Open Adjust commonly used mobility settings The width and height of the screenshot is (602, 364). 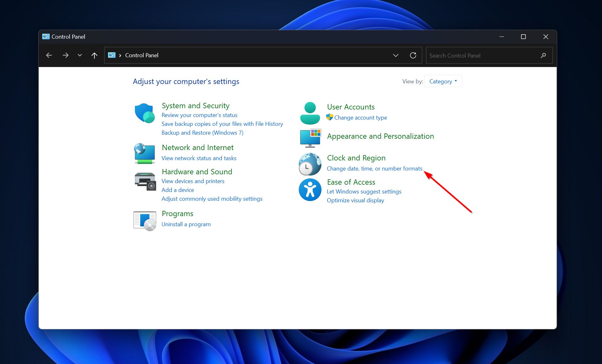pyautogui.click(x=212, y=199)
